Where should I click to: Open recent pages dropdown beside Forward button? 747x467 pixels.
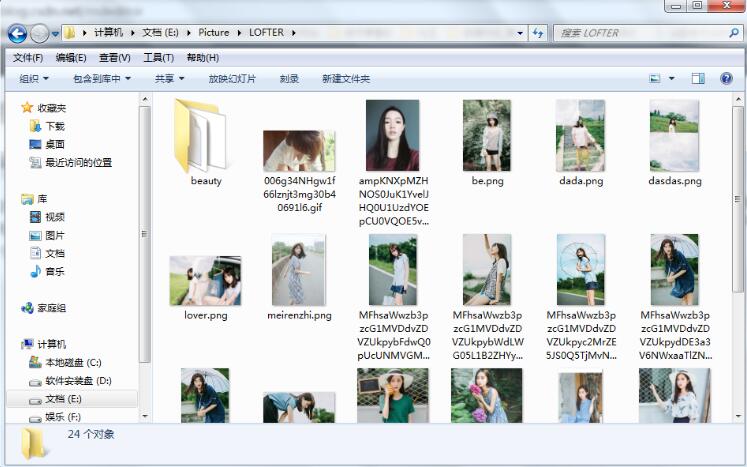pyautogui.click(x=55, y=34)
